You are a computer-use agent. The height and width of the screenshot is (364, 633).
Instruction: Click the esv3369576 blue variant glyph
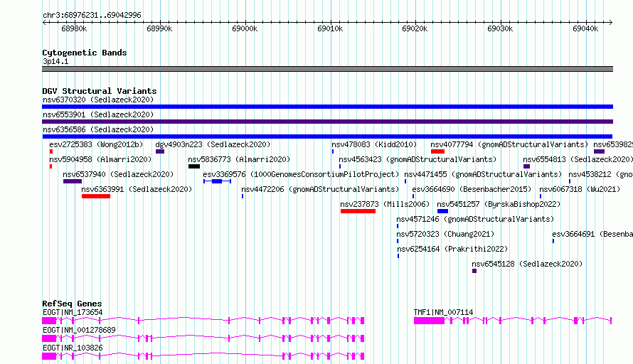coord(217,181)
